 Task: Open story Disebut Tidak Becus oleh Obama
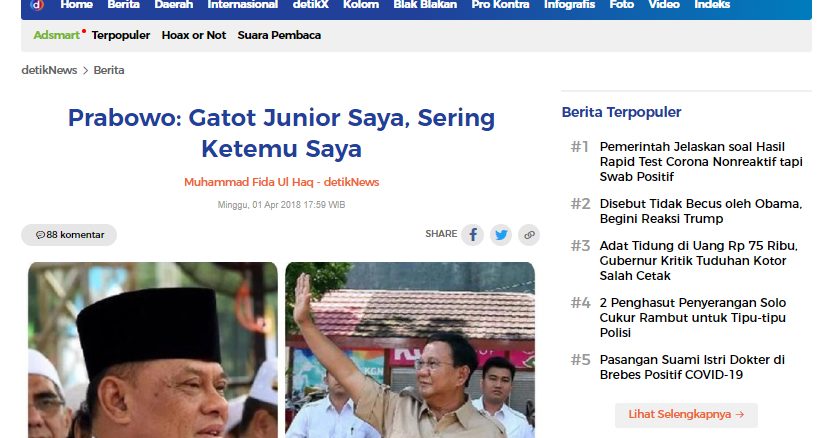coord(701,211)
